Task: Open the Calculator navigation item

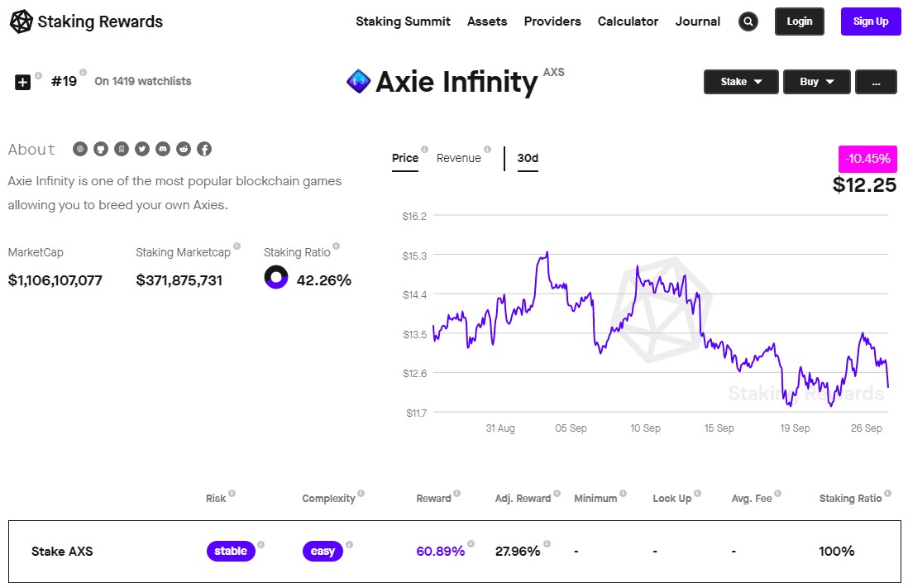Action: tap(628, 22)
